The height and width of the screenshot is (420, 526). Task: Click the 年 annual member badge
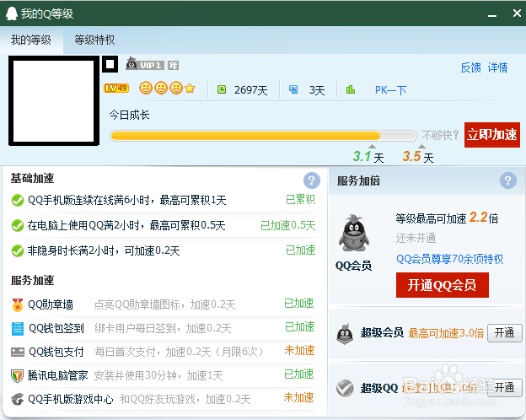(x=173, y=65)
